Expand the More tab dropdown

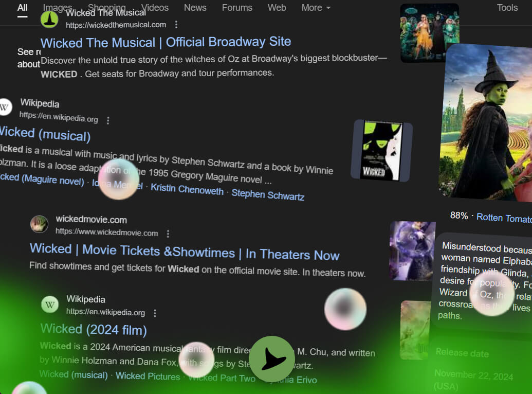coord(315,8)
